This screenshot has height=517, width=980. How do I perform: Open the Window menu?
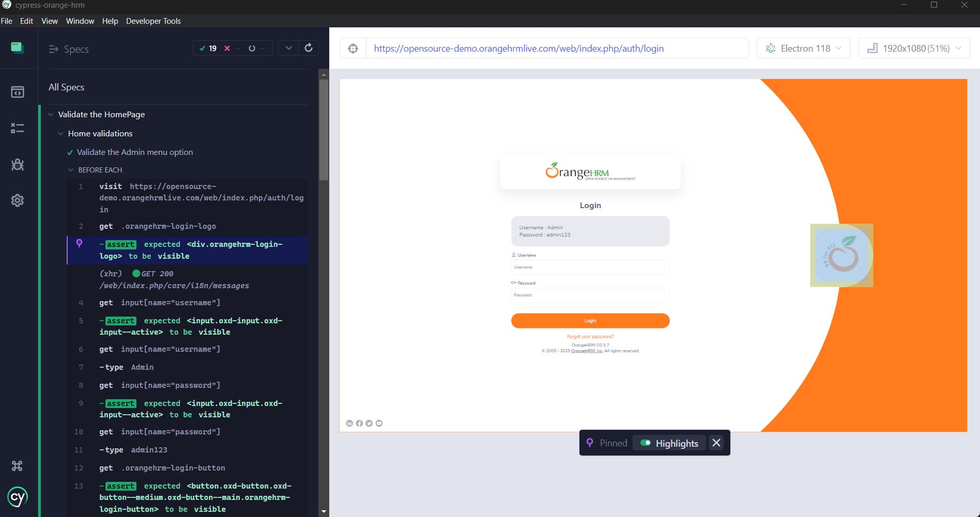coord(80,21)
